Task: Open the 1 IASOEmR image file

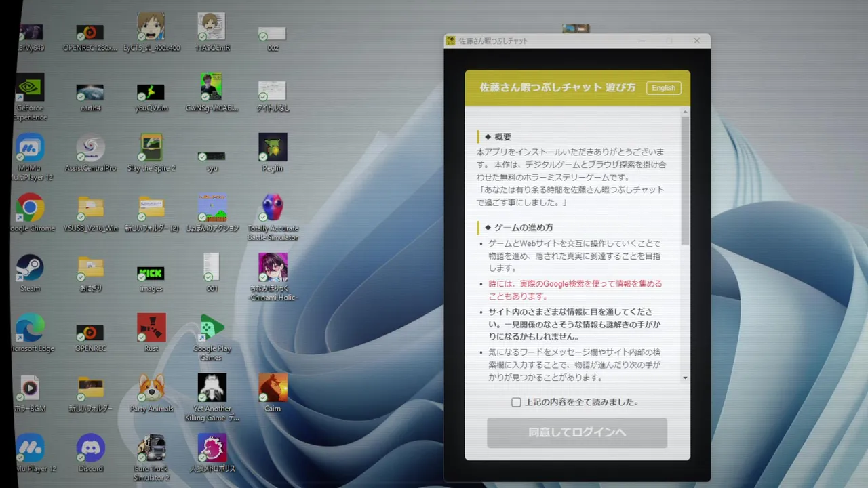Action: (212, 27)
